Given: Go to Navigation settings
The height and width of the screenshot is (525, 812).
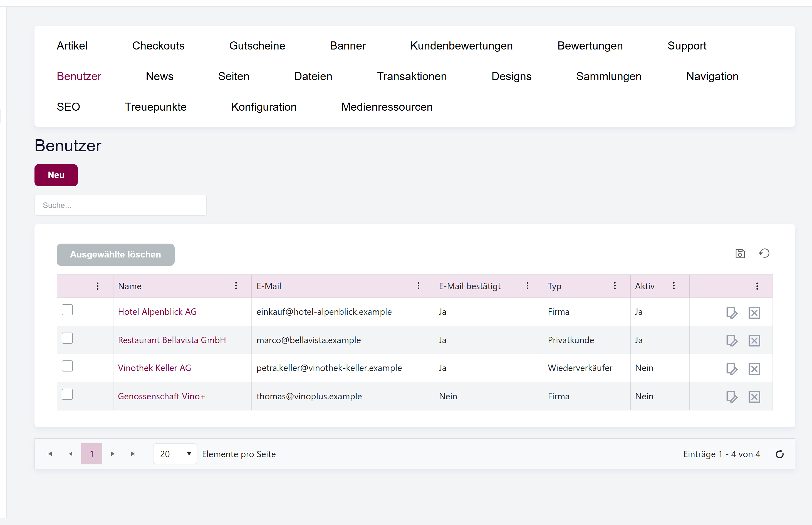Looking at the screenshot, I should [x=712, y=76].
